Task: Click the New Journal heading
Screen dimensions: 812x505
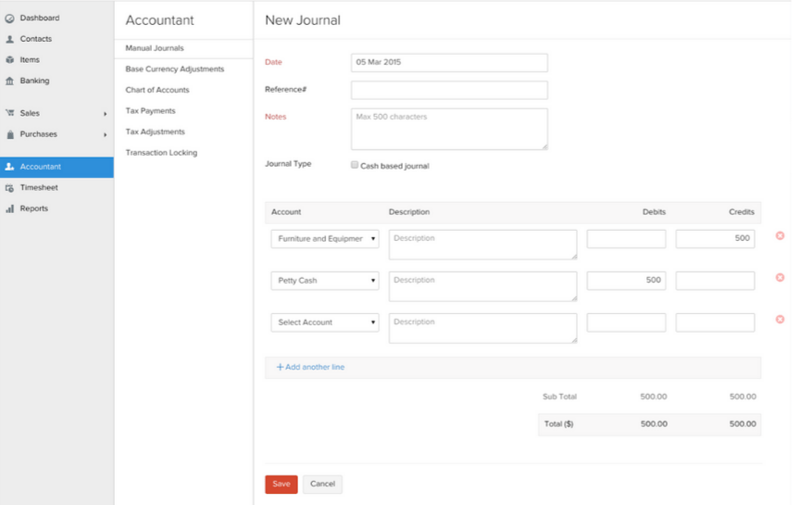Action: click(303, 20)
